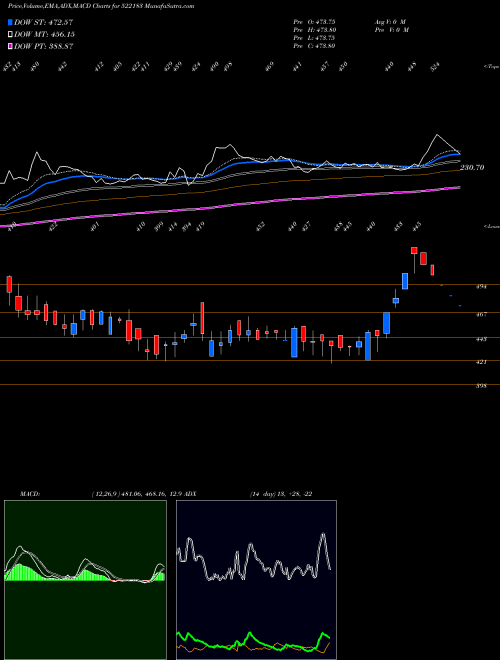Click the highest red candlestick at the peak
Viewport: 500px width, 660px height.
tap(414, 250)
